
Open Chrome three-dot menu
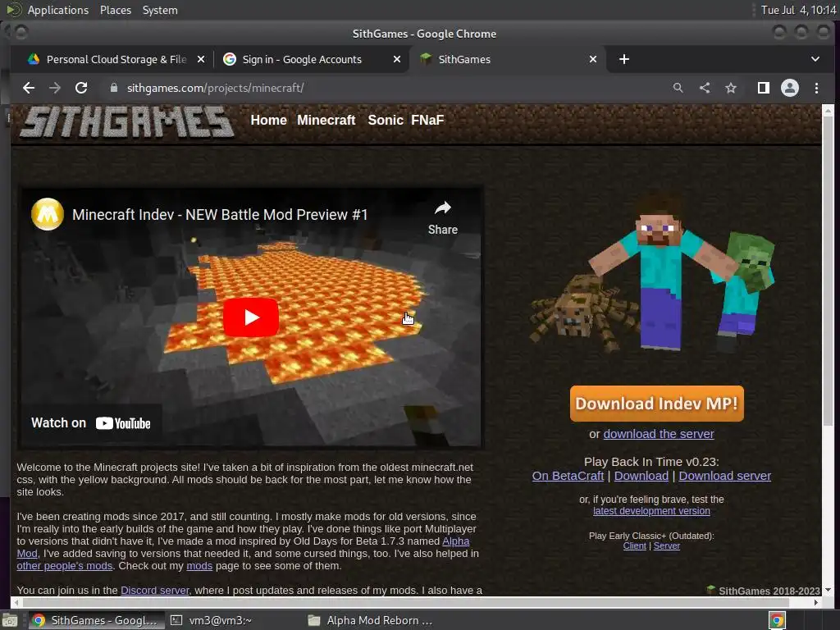pyautogui.click(x=816, y=88)
